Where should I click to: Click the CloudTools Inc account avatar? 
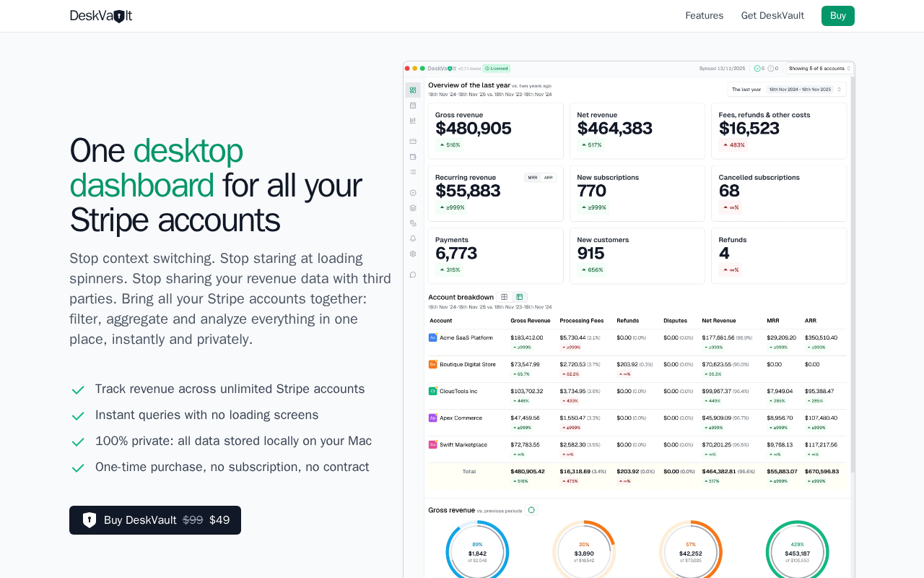(433, 391)
